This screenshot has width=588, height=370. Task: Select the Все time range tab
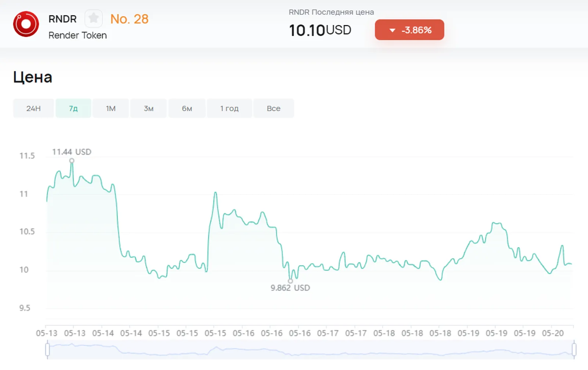[273, 108]
